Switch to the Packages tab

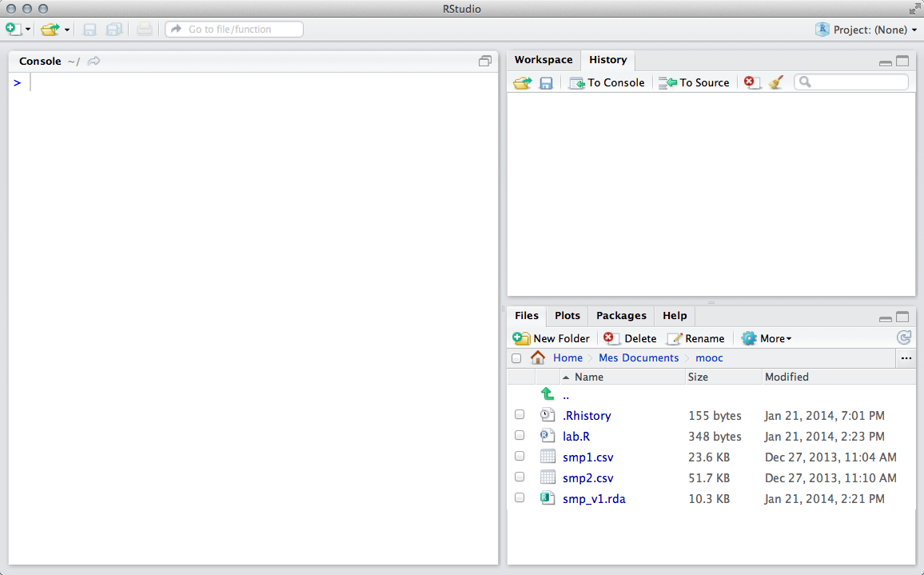point(621,316)
